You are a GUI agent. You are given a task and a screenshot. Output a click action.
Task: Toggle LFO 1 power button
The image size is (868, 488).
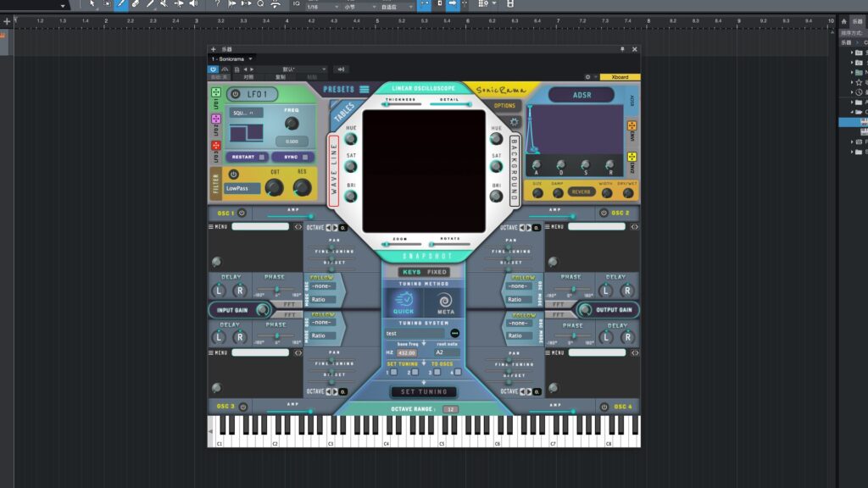click(x=236, y=94)
